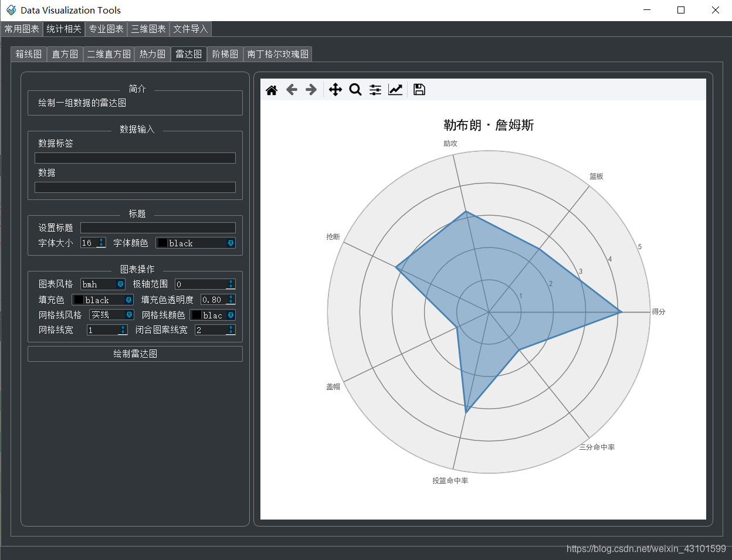Click the 盖帽 axis label

[333, 386]
